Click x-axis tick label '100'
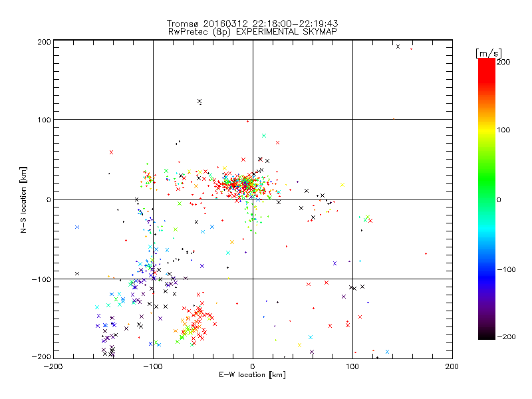The height and width of the screenshot is (399, 532). (352, 366)
